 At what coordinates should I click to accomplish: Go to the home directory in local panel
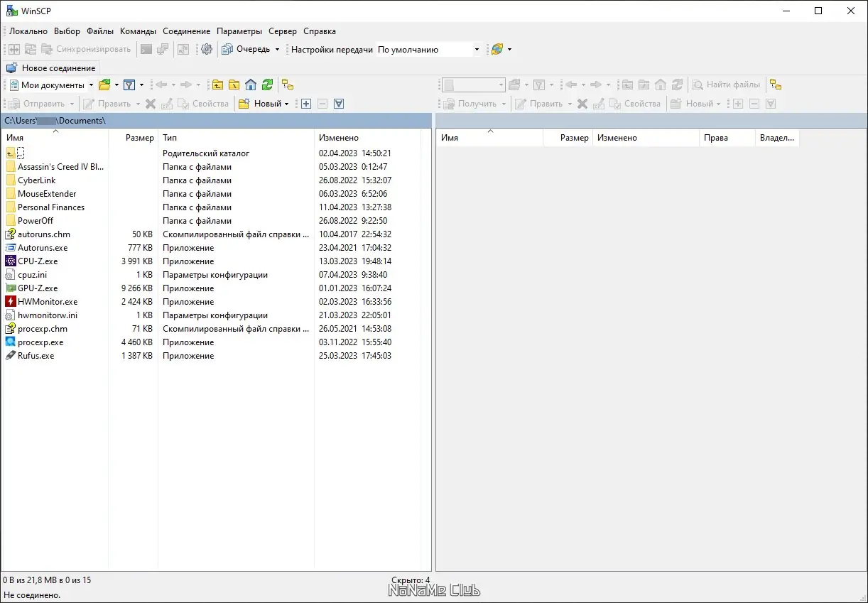tap(250, 85)
